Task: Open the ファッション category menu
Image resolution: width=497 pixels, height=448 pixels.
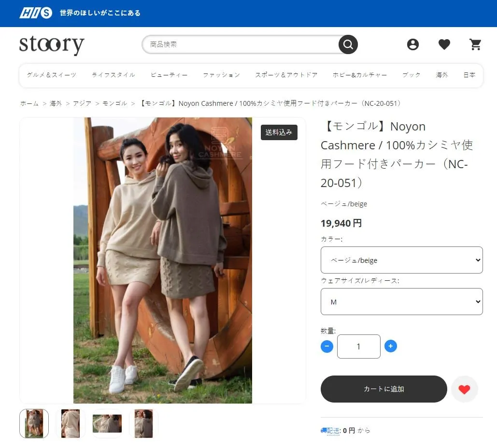Action: (222, 75)
